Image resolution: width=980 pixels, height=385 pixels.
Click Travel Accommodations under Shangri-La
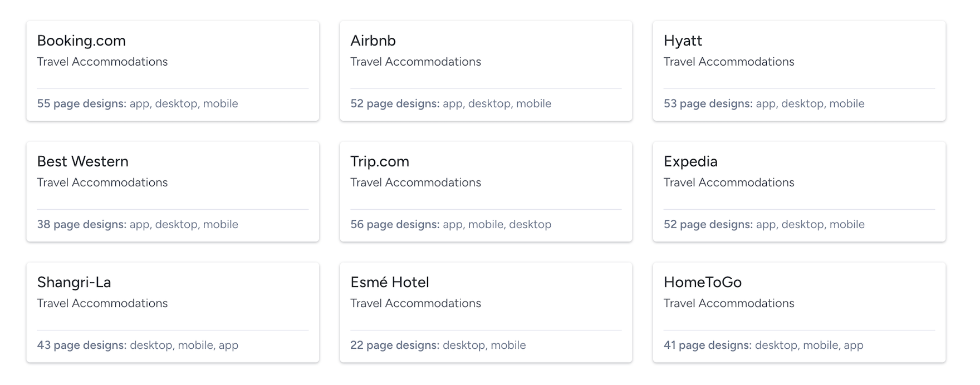(102, 303)
